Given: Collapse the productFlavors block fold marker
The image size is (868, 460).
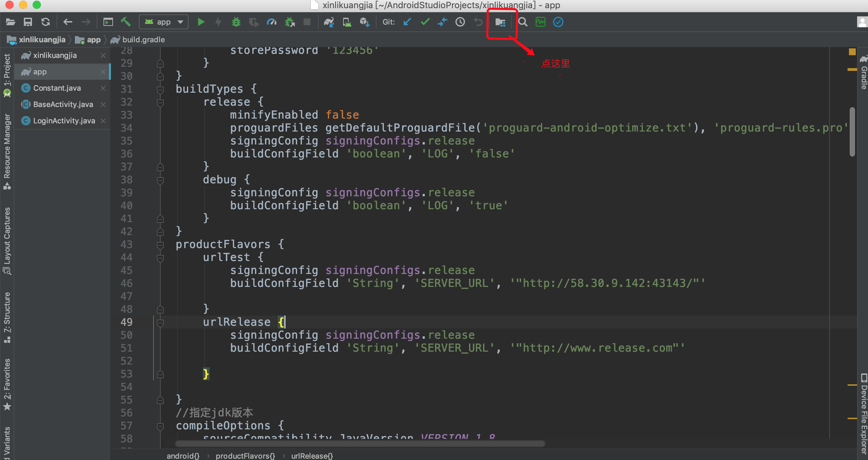Looking at the screenshot, I should click(160, 245).
